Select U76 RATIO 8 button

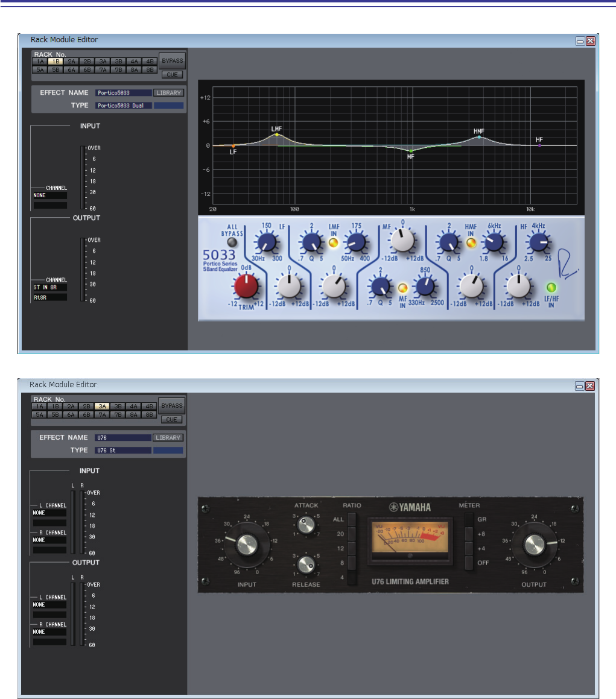(x=352, y=563)
